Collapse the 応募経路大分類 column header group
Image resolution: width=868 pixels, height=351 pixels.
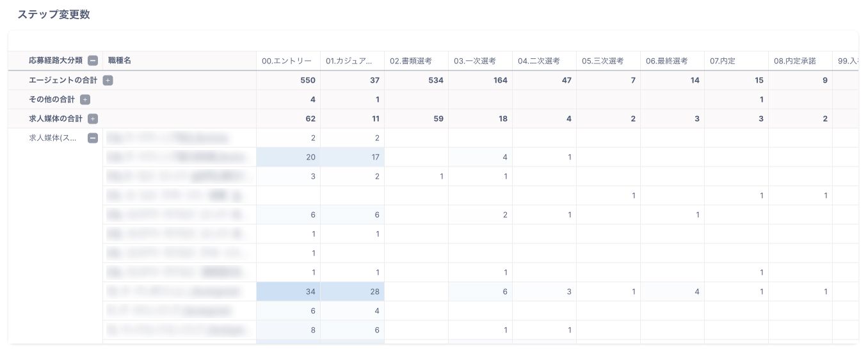(93, 61)
